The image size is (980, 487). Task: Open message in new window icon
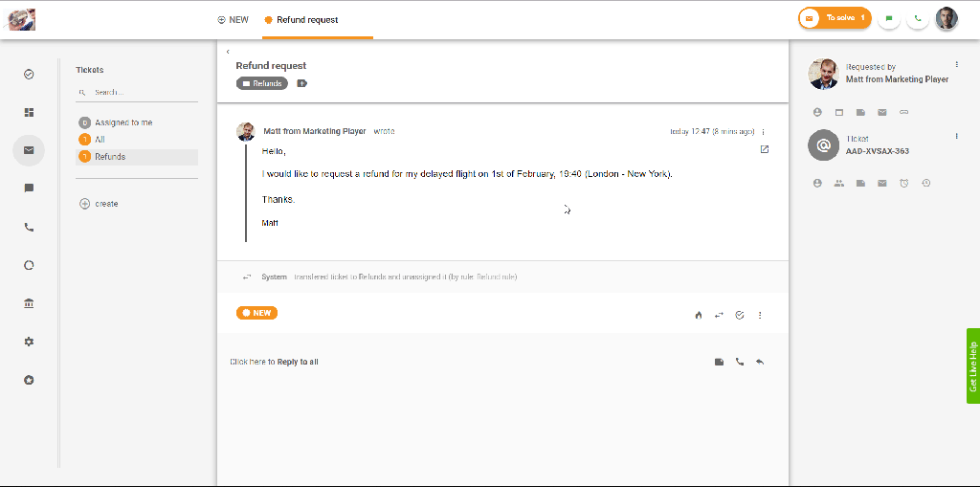pyautogui.click(x=764, y=149)
